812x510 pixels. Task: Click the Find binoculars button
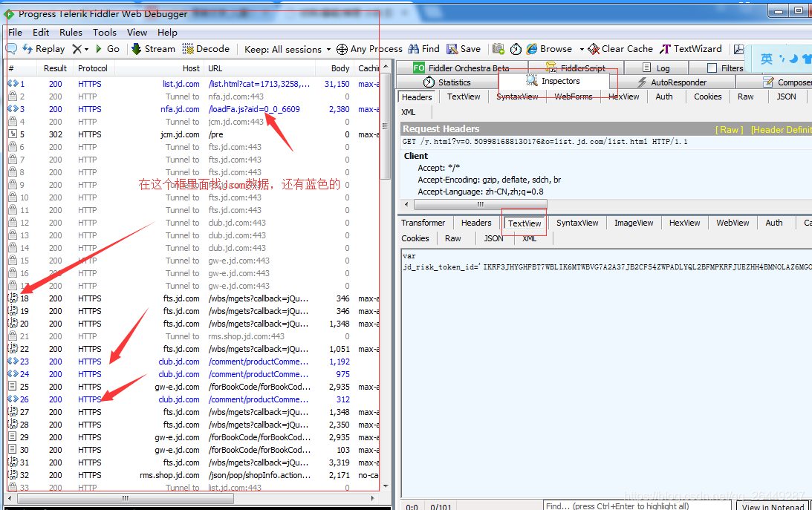(423, 49)
